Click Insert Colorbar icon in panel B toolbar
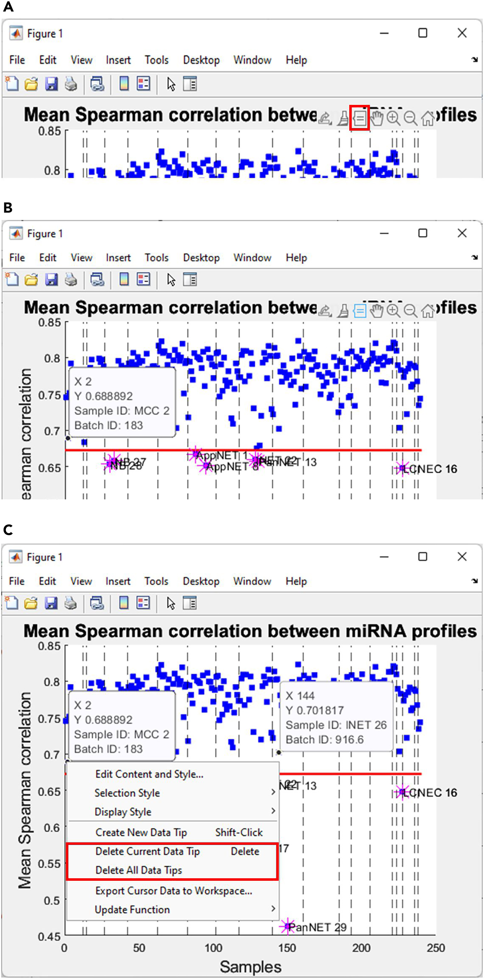This screenshot has height=980, width=489. click(x=124, y=280)
